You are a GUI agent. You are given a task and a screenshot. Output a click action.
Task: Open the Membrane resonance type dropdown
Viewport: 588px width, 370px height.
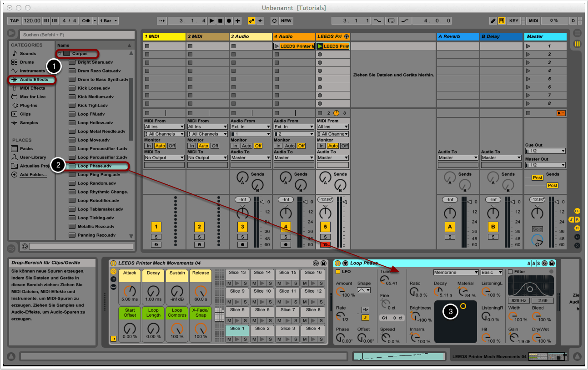[456, 272]
